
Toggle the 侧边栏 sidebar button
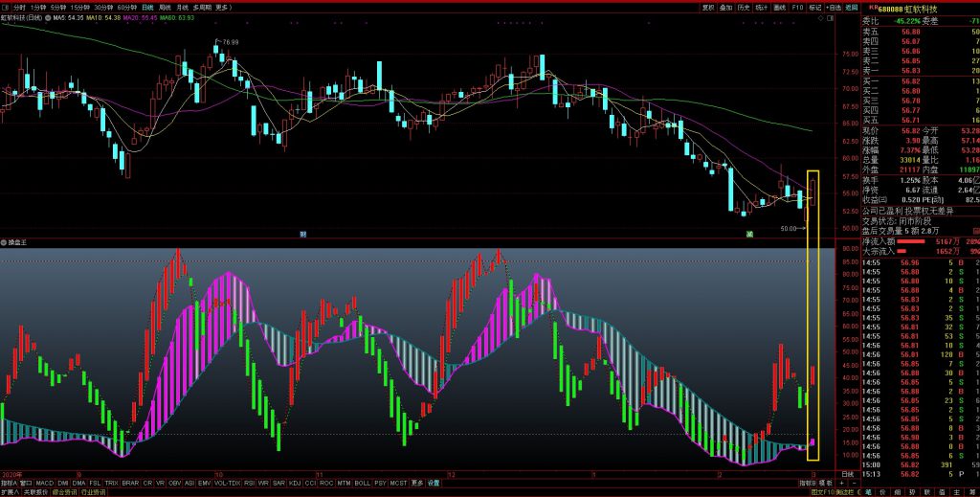(x=846, y=492)
